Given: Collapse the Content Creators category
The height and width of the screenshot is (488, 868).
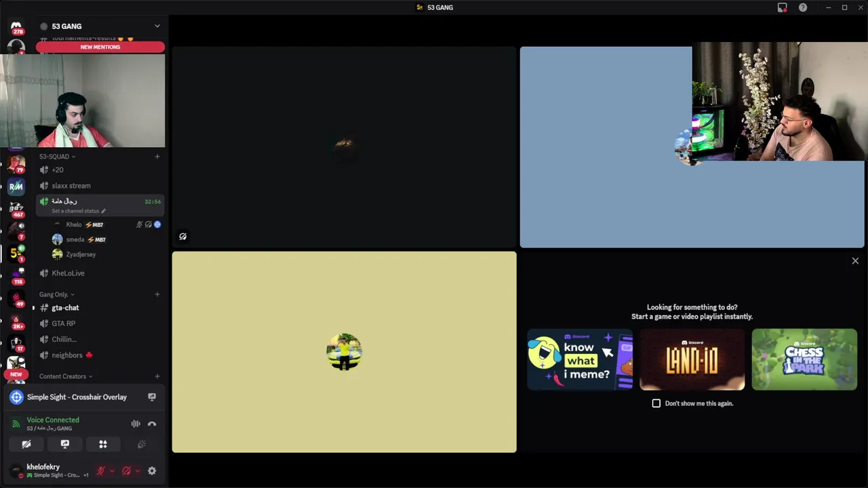Looking at the screenshot, I should [66, 376].
